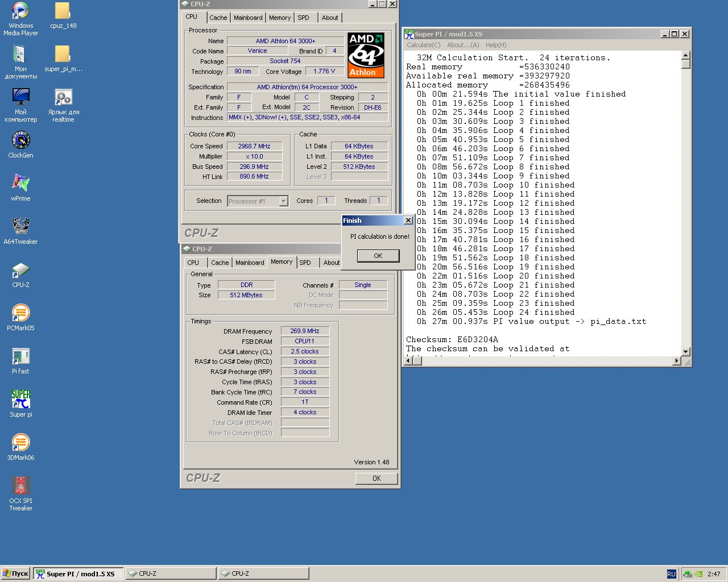The image size is (728, 582).
Task: Click the AMD Athlon 64 logo in CPU-Z
Action: [366, 55]
